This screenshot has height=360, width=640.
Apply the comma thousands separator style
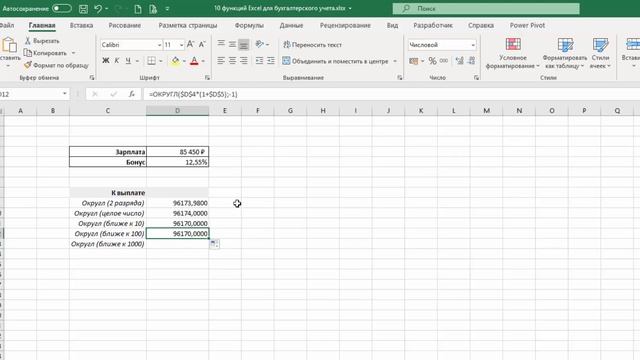[444, 61]
